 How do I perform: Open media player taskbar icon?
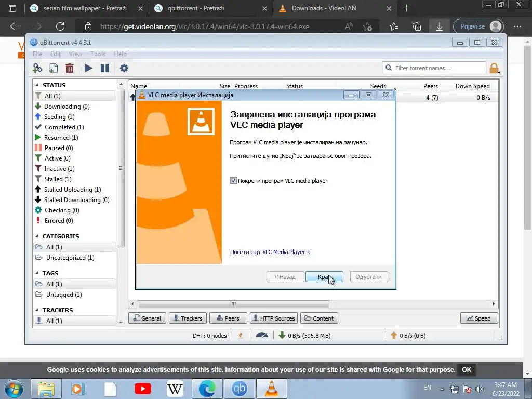(x=78, y=389)
